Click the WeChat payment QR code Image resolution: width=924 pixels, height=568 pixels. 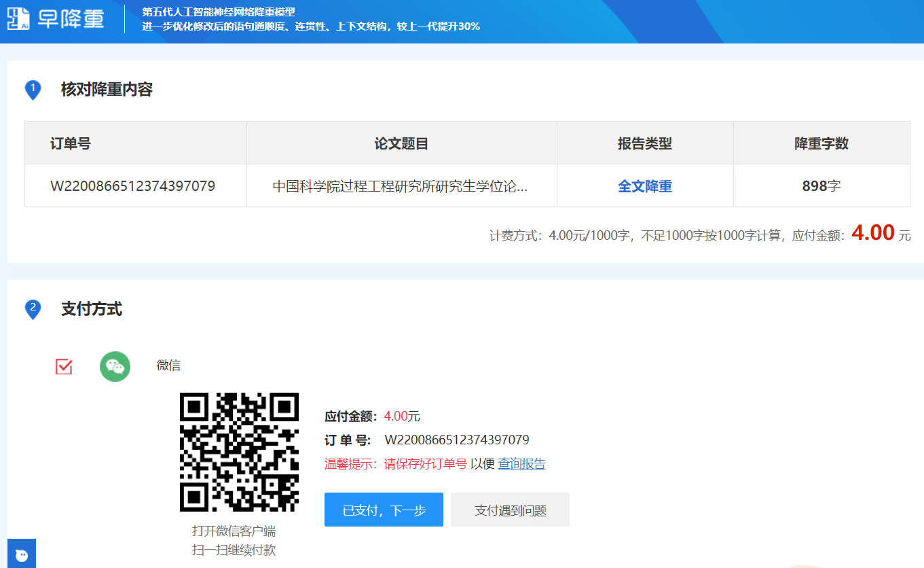[239, 452]
